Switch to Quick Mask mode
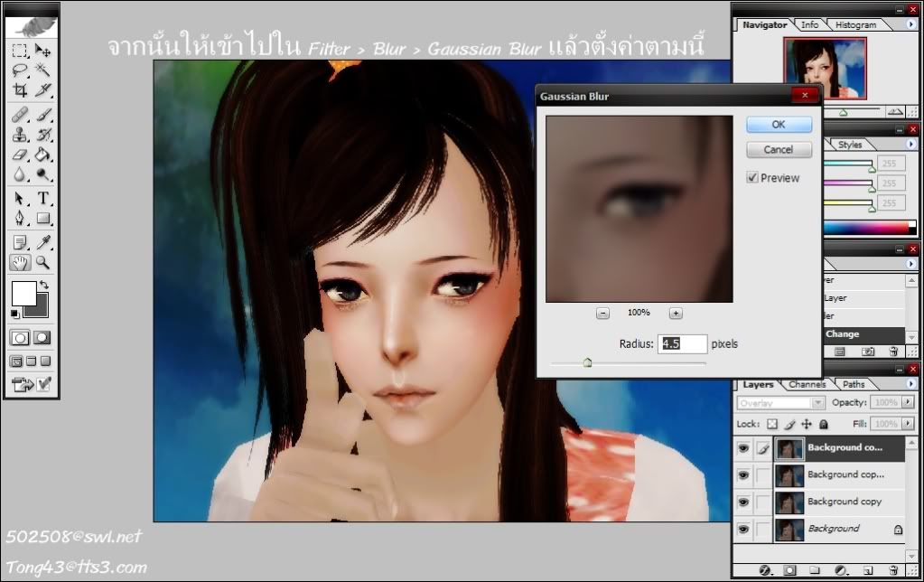The image size is (924, 582). point(42,338)
